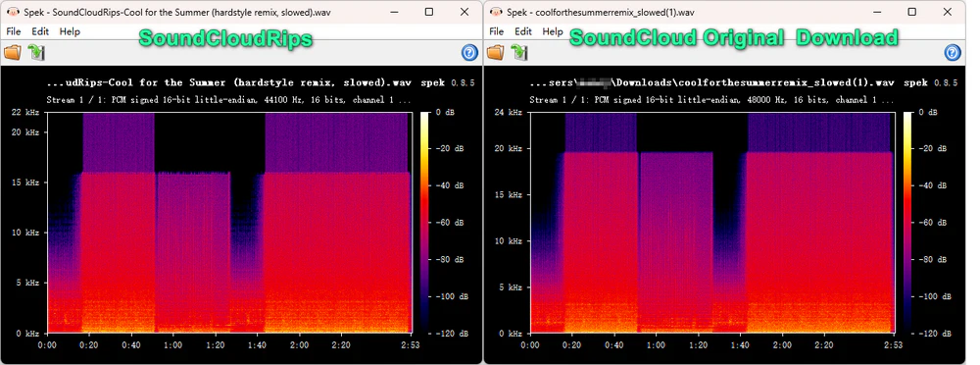
Task: Click the save spectrogram icon in the right window
Action: pyautogui.click(x=520, y=53)
